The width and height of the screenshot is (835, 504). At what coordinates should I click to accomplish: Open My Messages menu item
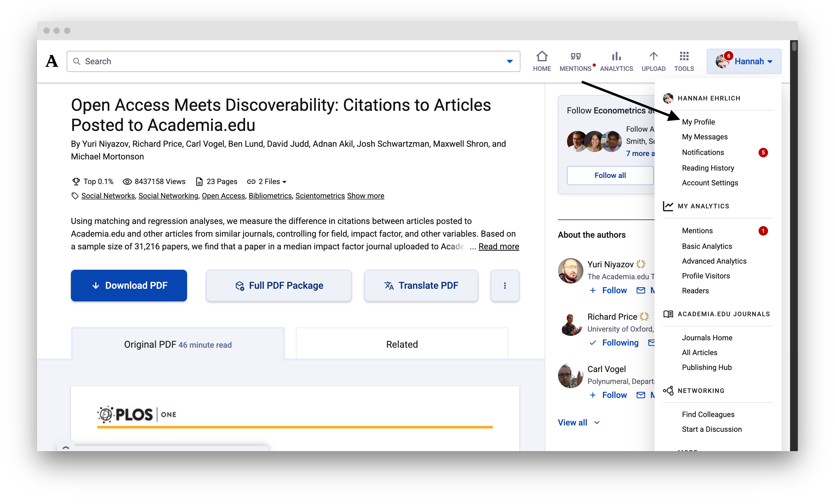tap(705, 137)
